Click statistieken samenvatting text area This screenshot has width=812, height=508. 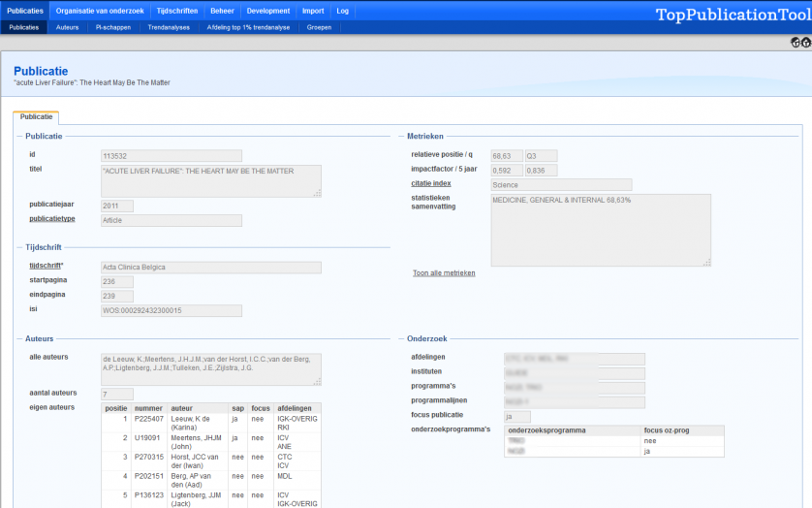coord(601,231)
